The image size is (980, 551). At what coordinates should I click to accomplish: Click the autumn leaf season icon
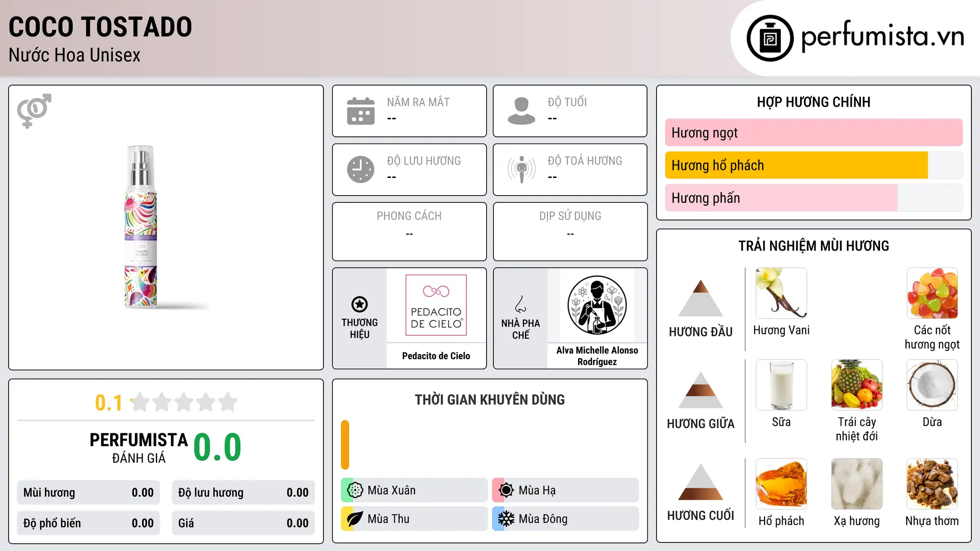(x=355, y=519)
